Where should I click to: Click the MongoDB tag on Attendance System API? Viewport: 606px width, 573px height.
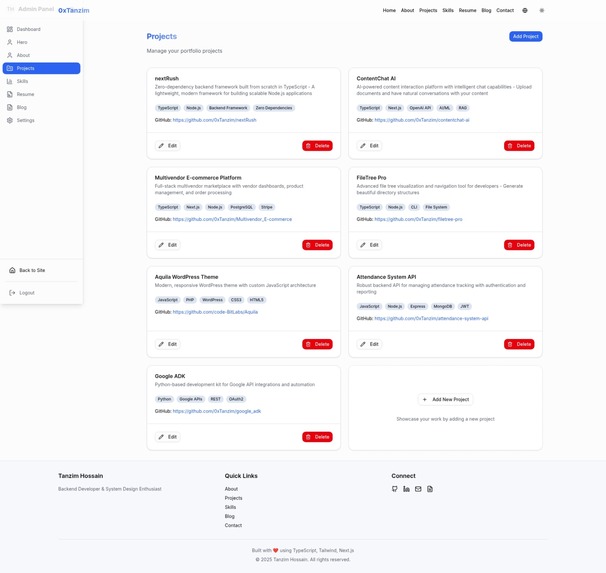[443, 307]
